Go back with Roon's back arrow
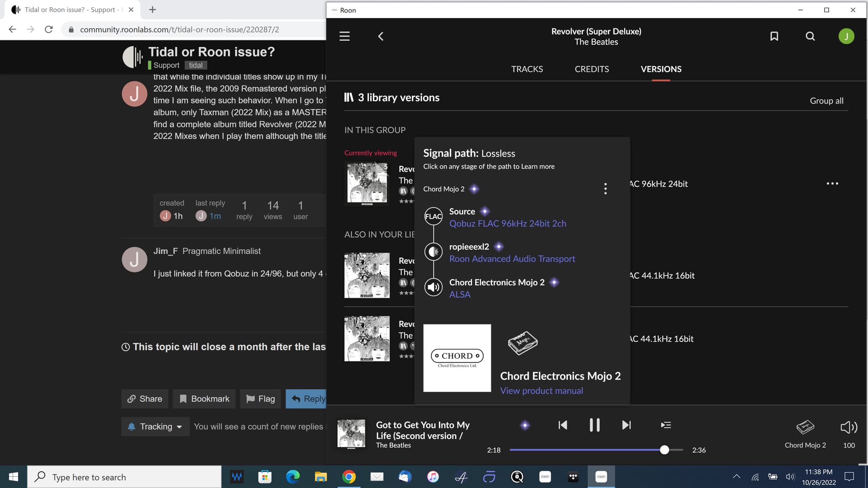Viewport: 868px width, 488px height. pyautogui.click(x=381, y=36)
